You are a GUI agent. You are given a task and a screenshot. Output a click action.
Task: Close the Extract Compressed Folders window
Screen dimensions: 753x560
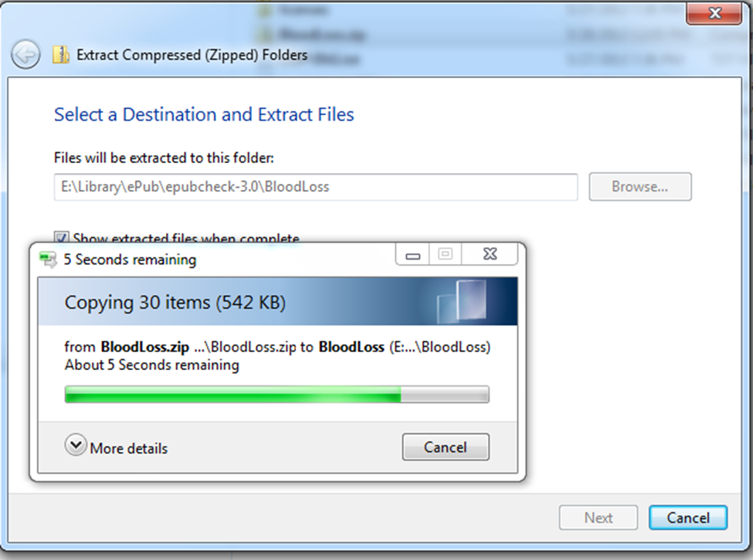pos(714,13)
